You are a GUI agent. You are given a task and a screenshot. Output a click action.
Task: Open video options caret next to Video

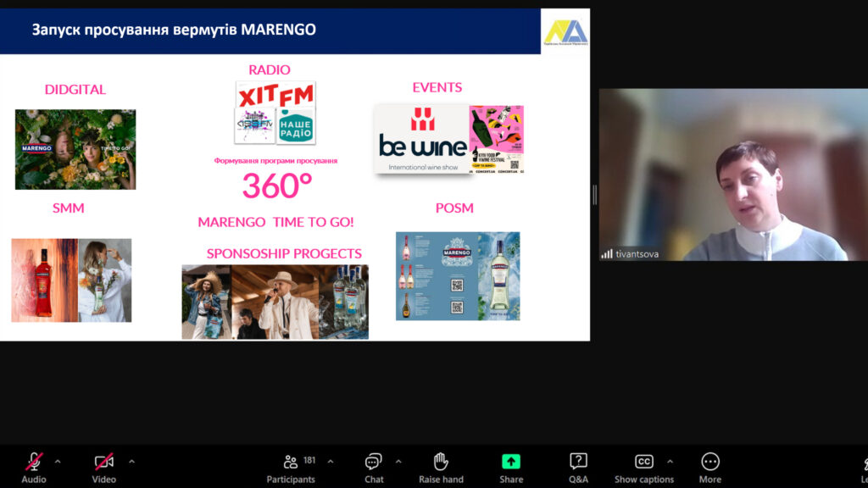tap(131, 462)
